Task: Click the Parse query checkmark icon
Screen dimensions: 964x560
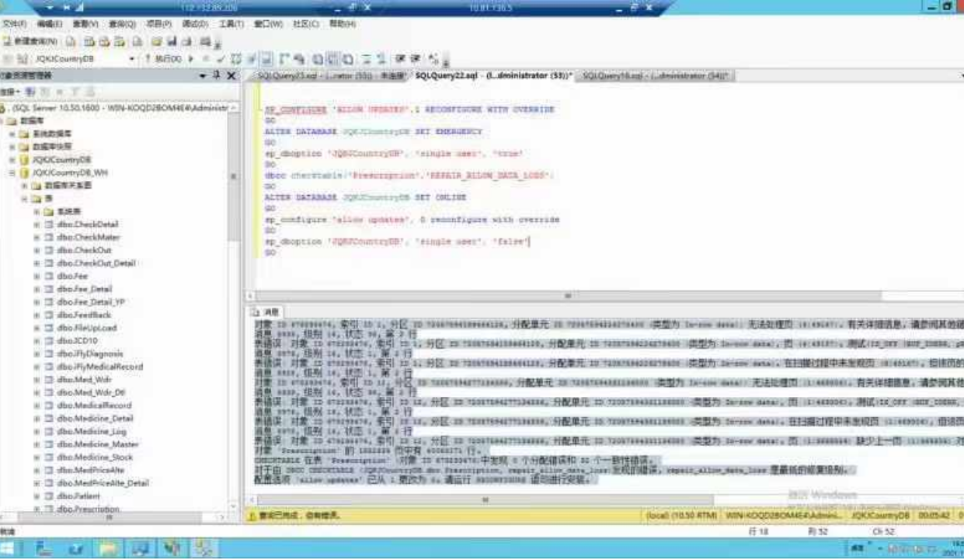Action: pyautogui.click(x=221, y=59)
